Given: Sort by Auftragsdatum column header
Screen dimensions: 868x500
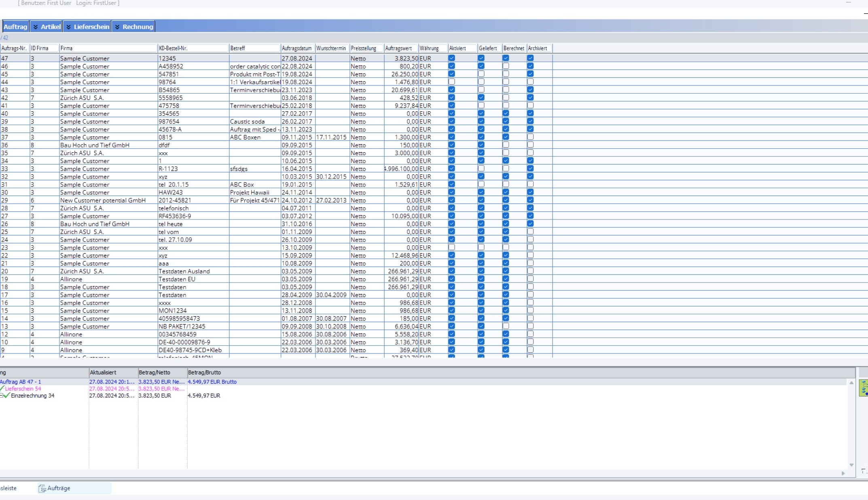Looking at the screenshot, I should (x=297, y=48).
